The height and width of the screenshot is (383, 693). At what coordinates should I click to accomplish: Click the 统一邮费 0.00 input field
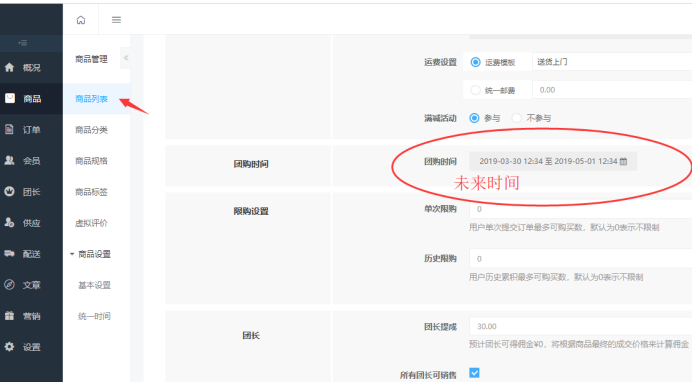[x=612, y=90]
